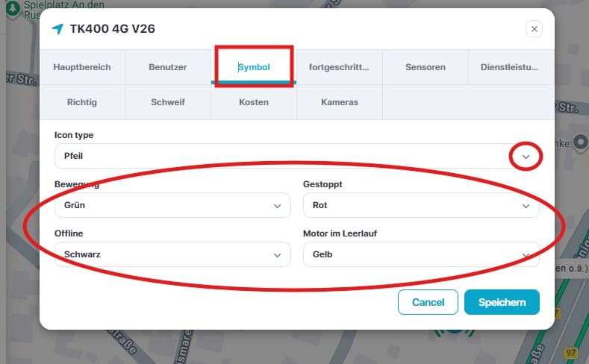
Task: Expand the Gestoppt color dropdown
Action: click(420, 205)
